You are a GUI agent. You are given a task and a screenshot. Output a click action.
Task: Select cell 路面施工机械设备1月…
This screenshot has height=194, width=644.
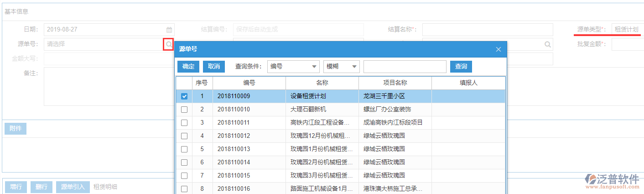tap(322, 189)
